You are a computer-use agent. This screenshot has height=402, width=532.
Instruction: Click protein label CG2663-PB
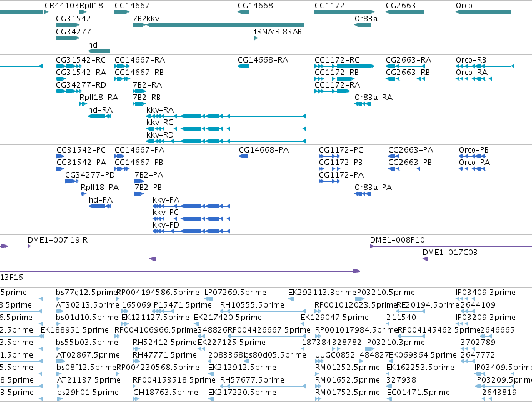410,163
